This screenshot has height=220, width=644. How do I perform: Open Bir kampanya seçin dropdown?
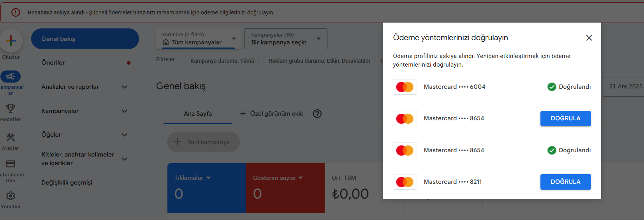pos(286,39)
